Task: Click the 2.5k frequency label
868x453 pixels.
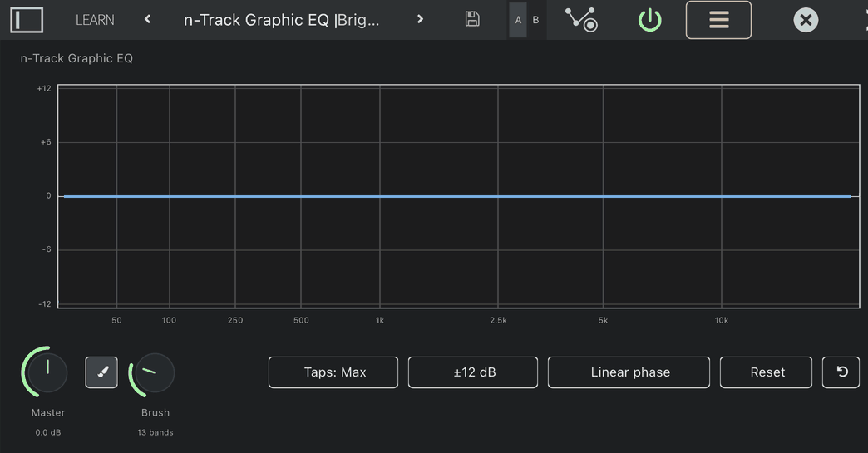Action: click(x=498, y=320)
